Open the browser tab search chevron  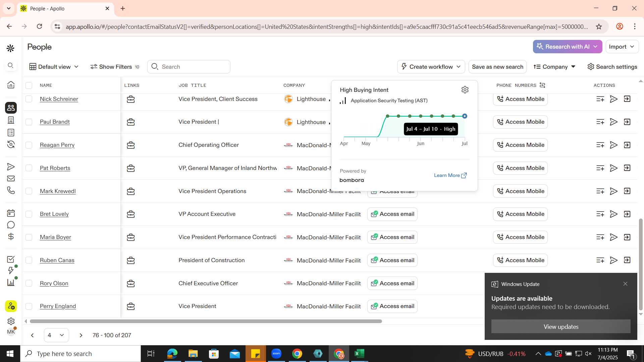tap(9, 8)
